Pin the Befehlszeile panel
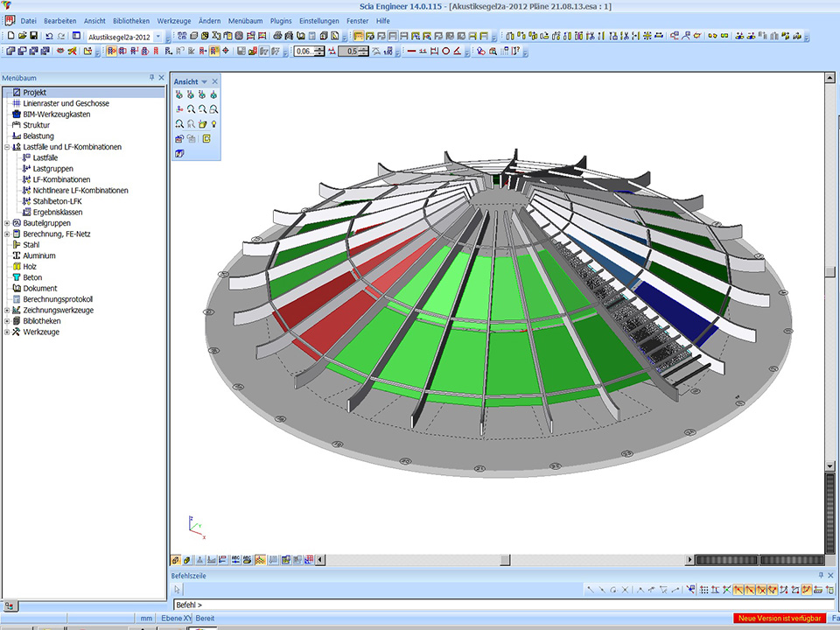840x630 pixels. click(820, 575)
